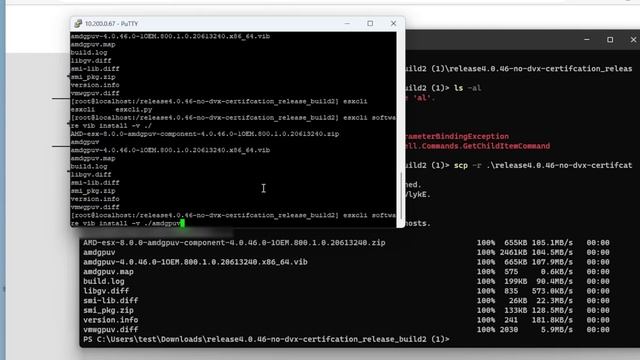Click the 105.1MB/s transfer rate value
Image resolution: width=640 pixels, height=360 pixels.
[552, 242]
